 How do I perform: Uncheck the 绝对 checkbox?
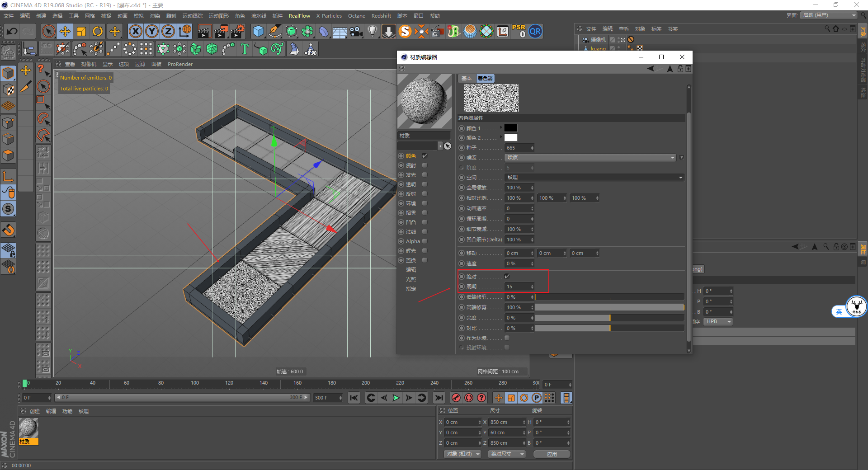[507, 276]
